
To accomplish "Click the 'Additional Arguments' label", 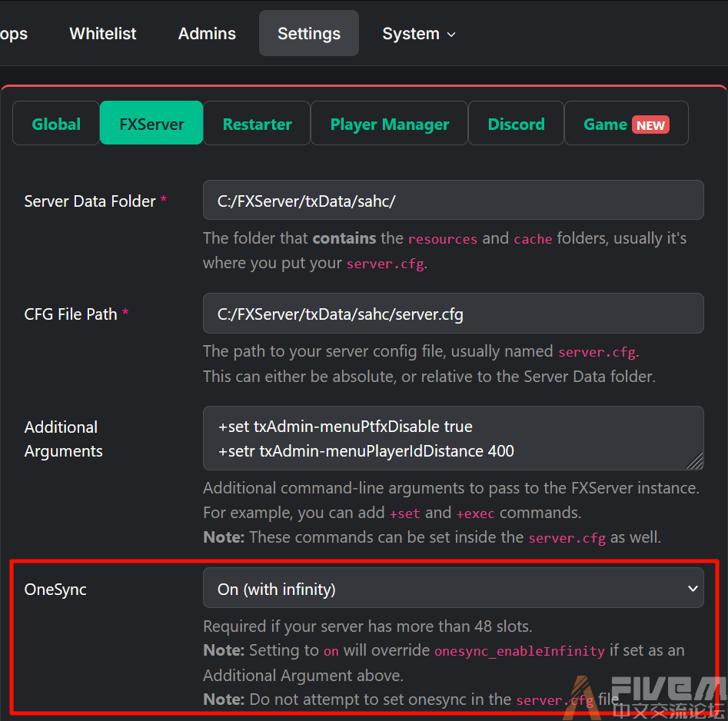I will [x=64, y=439].
